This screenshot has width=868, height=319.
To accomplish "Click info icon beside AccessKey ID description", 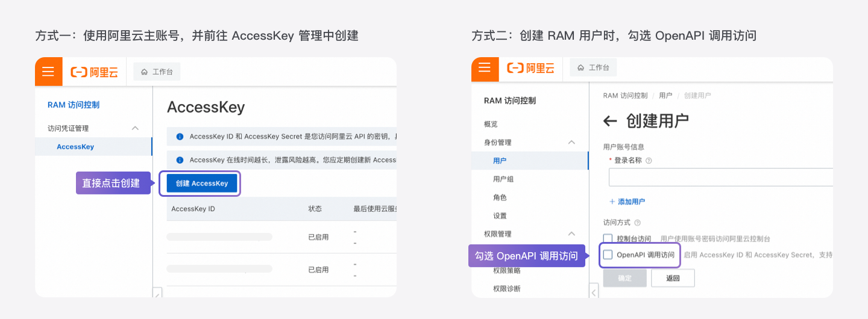I will [180, 137].
